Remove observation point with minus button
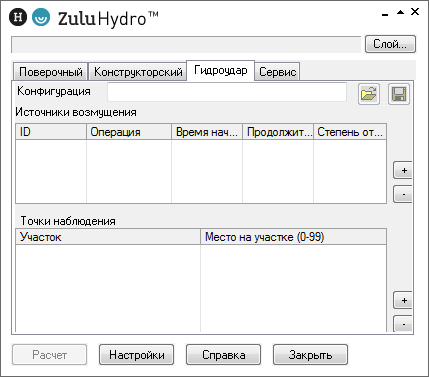The height and width of the screenshot is (377, 429). 403,324
